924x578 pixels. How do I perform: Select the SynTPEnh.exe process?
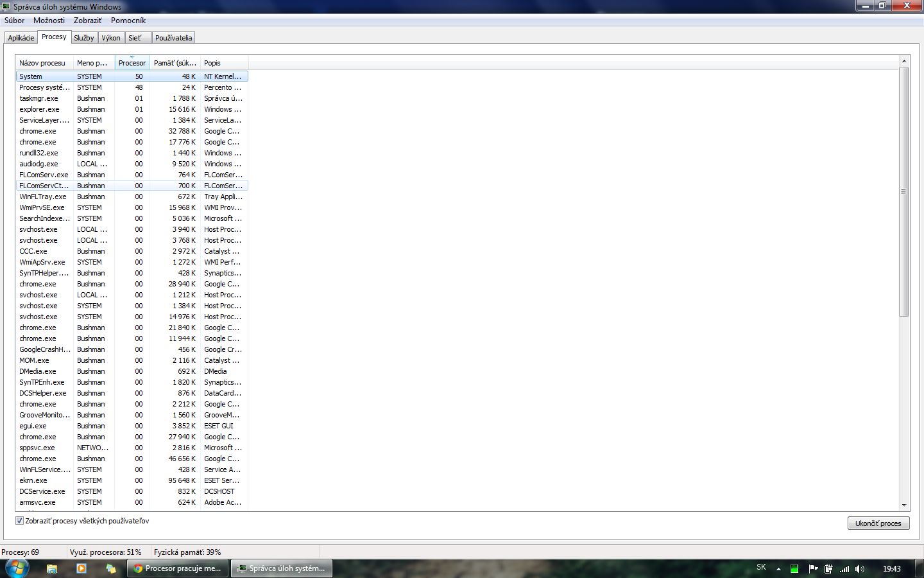point(132,382)
